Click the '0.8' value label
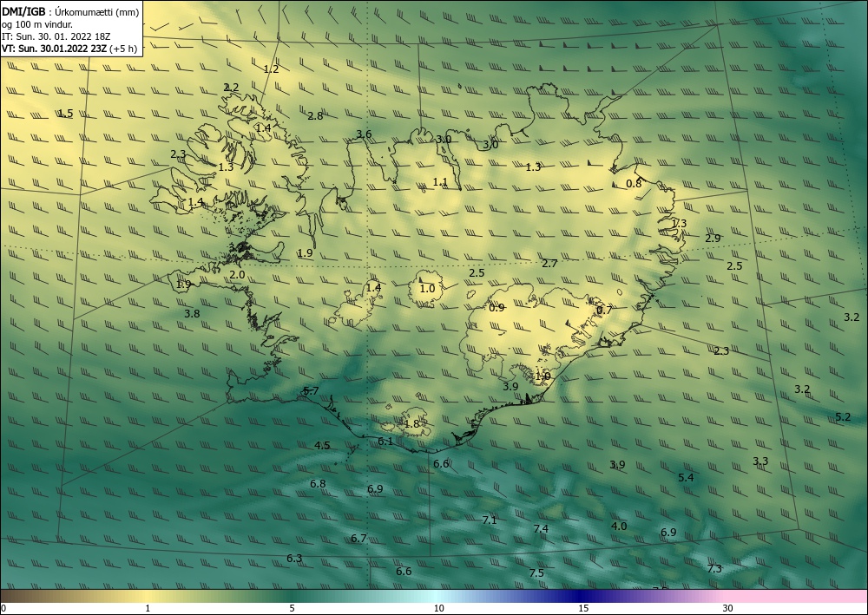The height and width of the screenshot is (615, 868). pos(634,184)
